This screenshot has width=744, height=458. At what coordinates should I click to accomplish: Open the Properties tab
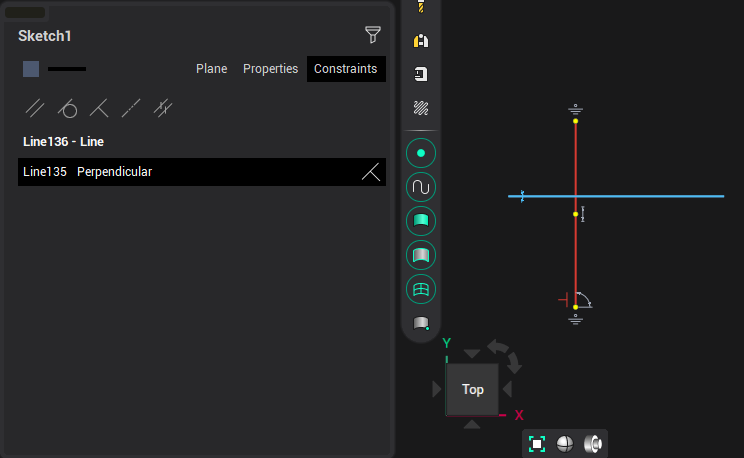coord(270,69)
